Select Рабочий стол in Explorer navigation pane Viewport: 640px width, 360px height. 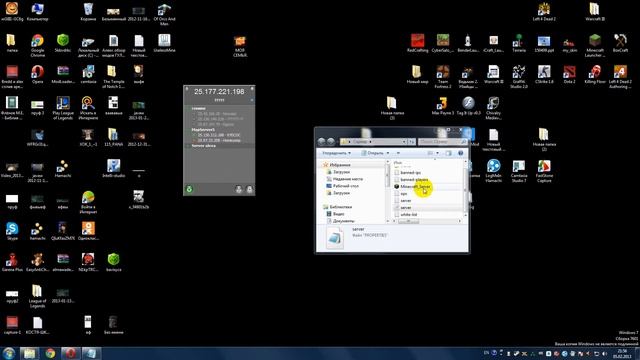pyautogui.click(x=342, y=186)
